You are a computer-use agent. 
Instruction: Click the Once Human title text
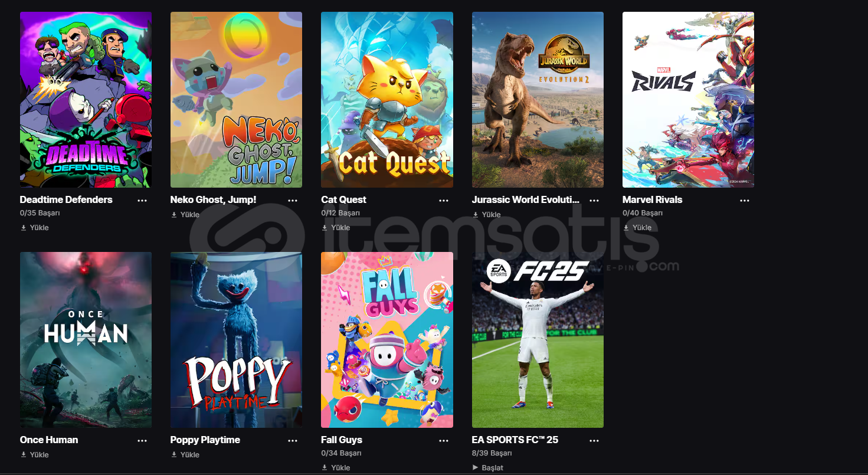49,440
